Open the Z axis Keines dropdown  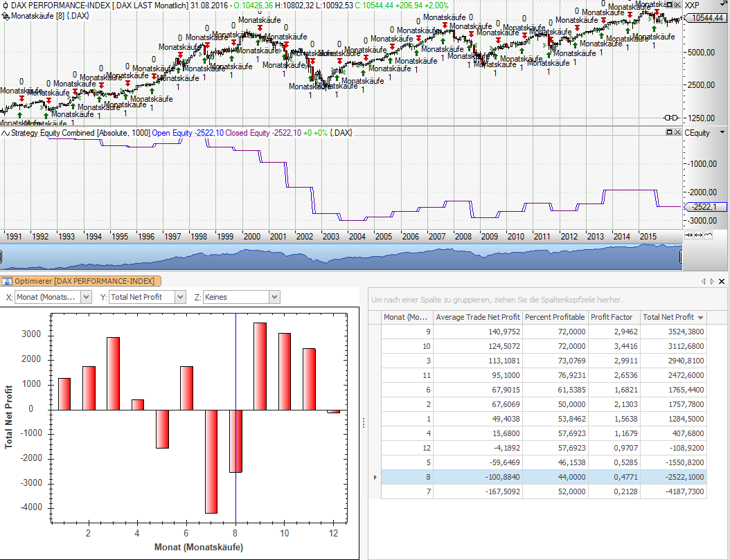[274, 297]
